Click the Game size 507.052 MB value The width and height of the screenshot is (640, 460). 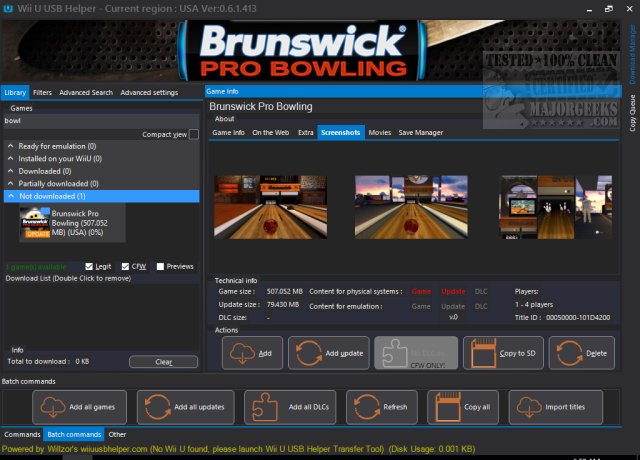[x=285, y=291]
